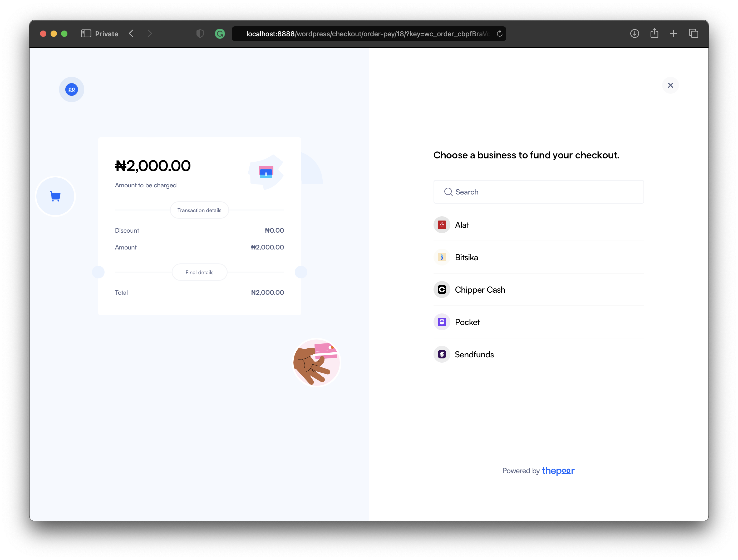Go back with the browser back arrow

click(x=131, y=34)
